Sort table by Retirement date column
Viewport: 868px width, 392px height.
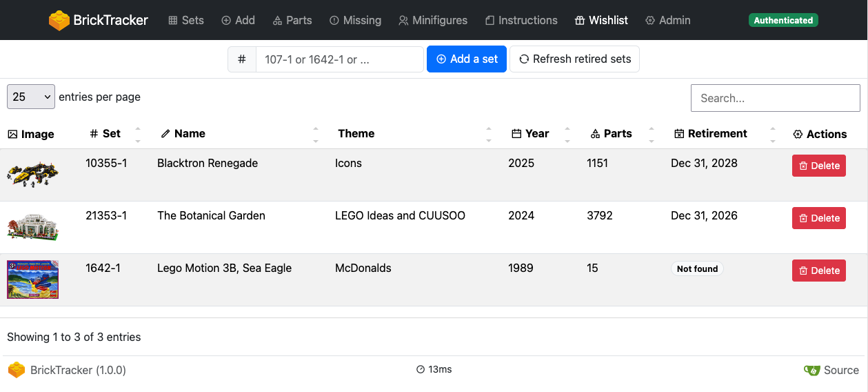click(717, 134)
